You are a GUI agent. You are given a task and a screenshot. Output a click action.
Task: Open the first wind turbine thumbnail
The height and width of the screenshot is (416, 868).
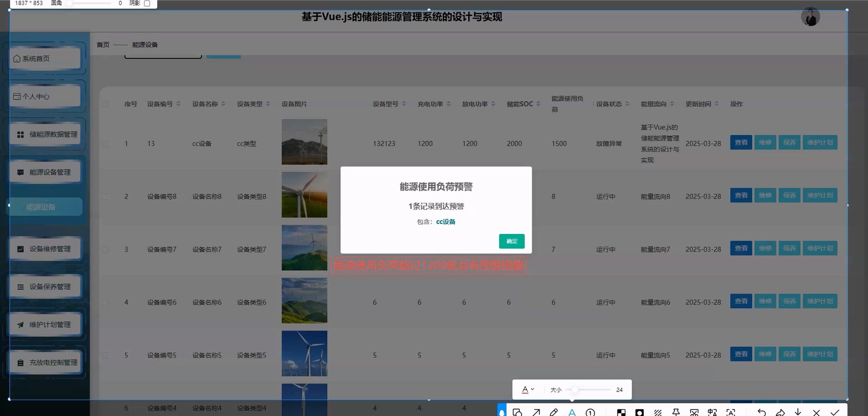click(304, 142)
